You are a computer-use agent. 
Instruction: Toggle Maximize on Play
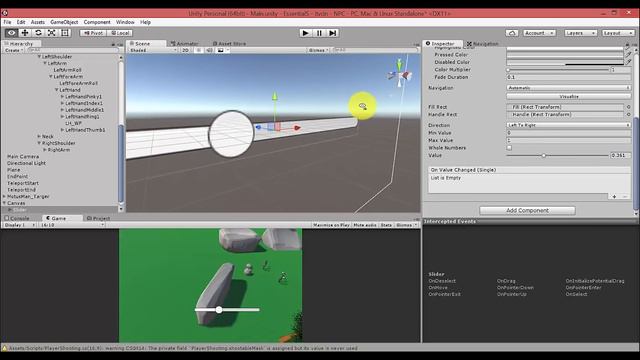click(x=331, y=225)
